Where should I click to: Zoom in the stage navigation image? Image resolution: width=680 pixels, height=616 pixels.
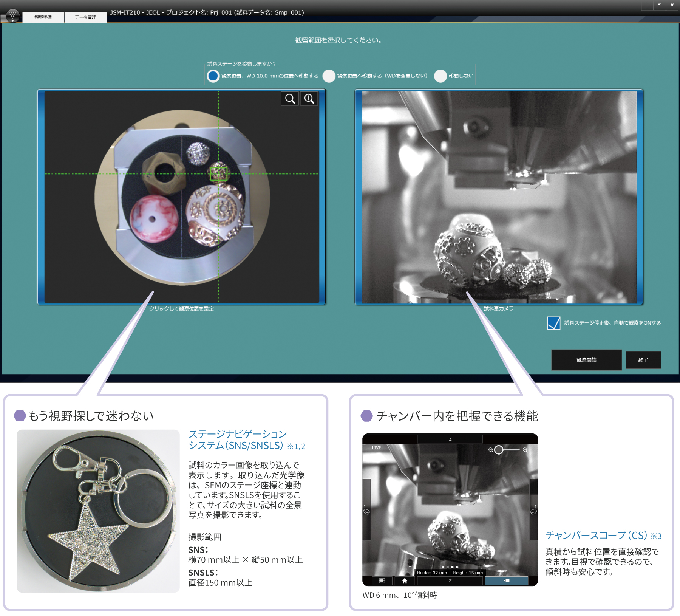tap(309, 99)
